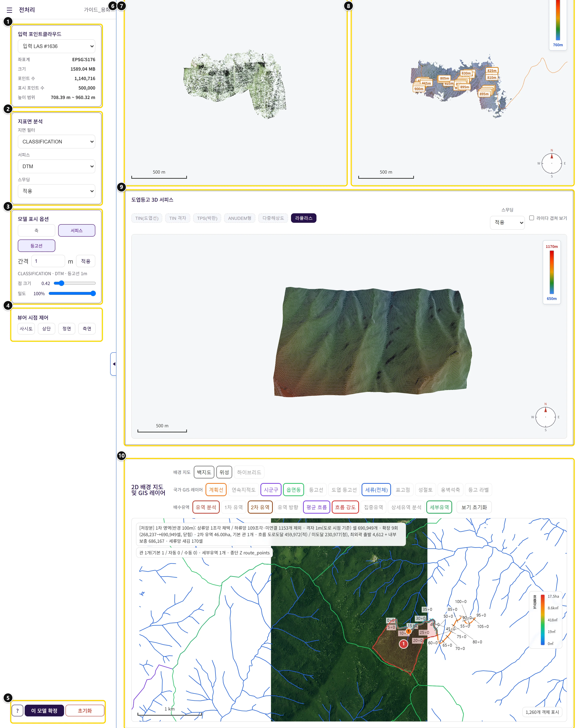Select the TIN(도엽선) surface tab
Viewport: 582px width, 728px height.
(147, 218)
